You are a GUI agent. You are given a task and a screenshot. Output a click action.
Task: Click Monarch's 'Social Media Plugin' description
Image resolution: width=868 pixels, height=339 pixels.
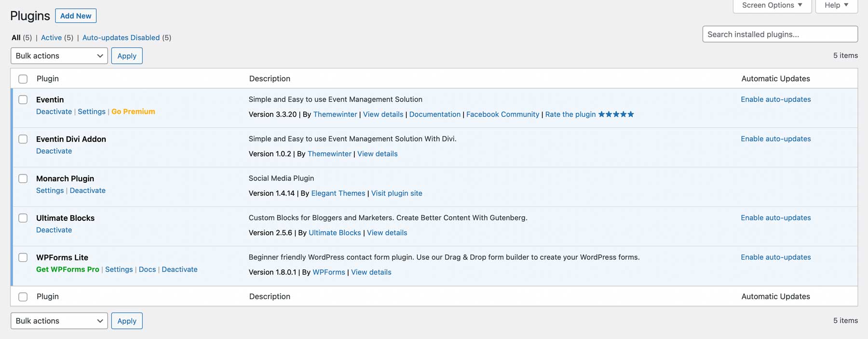point(281,178)
